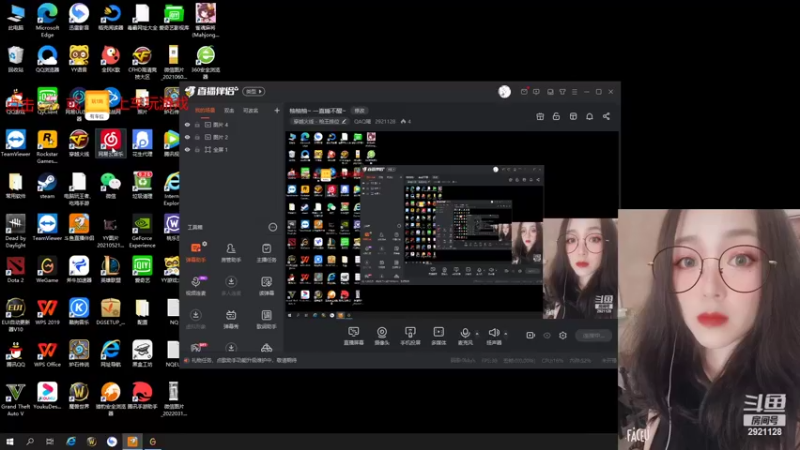Click the record video icon in bottom bar
Viewport: 800px width, 450px height.
pyautogui.click(x=531, y=335)
